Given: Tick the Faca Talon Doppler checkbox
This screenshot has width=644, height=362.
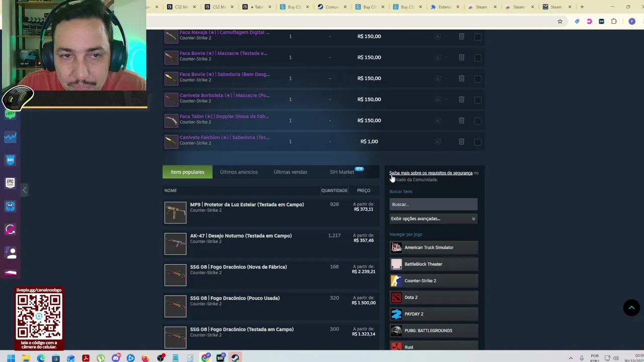Looking at the screenshot, I should 477,121.
